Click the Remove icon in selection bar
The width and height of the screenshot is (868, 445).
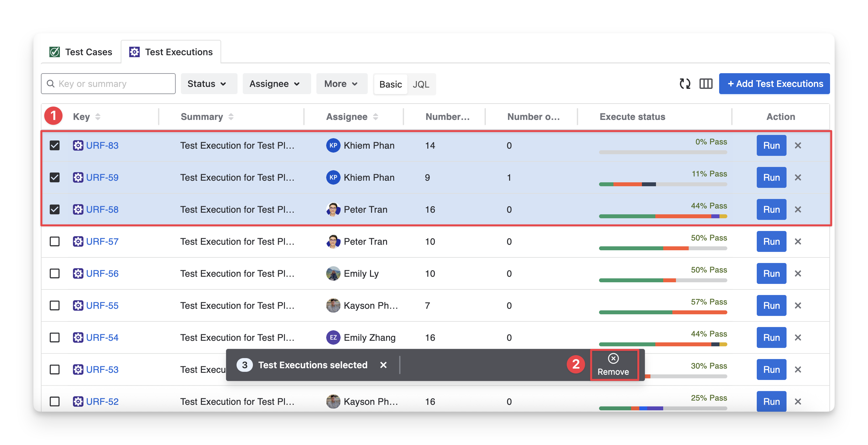(x=613, y=359)
